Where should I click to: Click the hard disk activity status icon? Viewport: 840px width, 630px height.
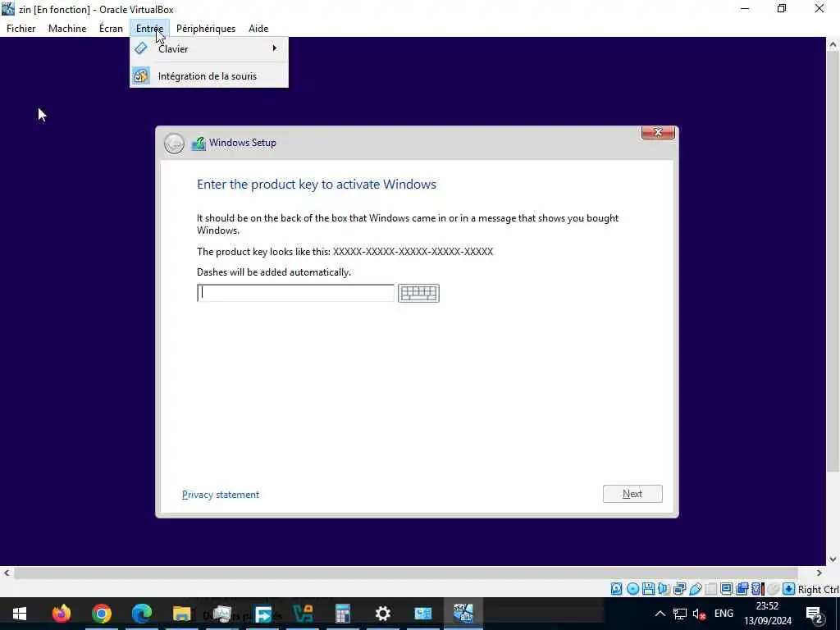[617, 589]
